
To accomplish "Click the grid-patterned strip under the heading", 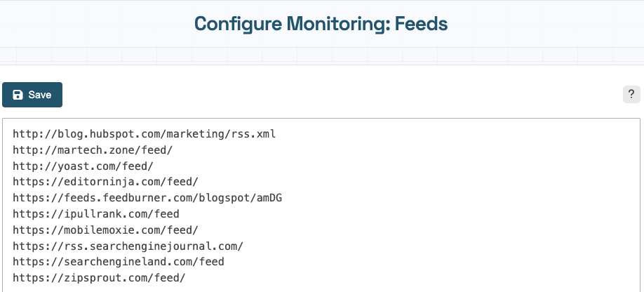I will pos(322,56).
